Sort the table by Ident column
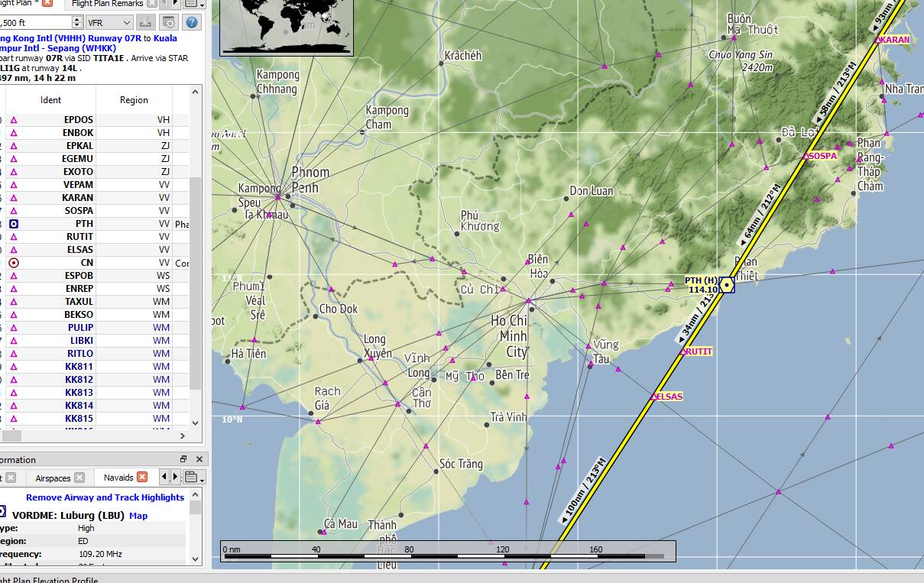Screen dimensions: 924x583 [50, 100]
